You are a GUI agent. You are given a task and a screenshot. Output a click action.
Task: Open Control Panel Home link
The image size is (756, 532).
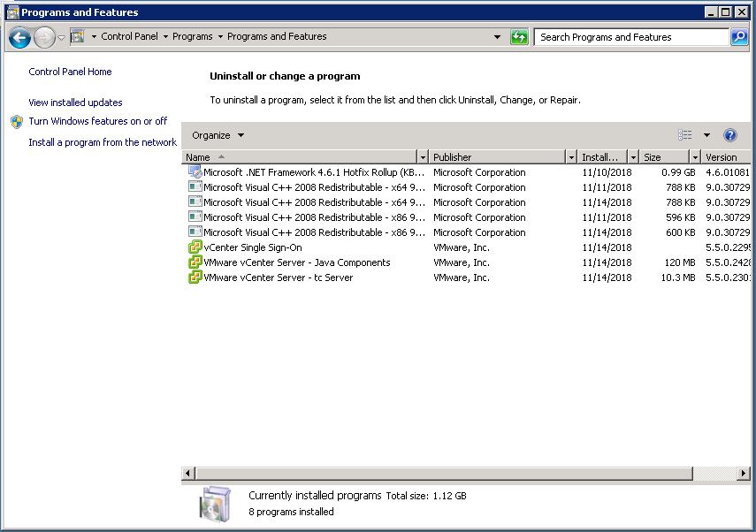[70, 72]
